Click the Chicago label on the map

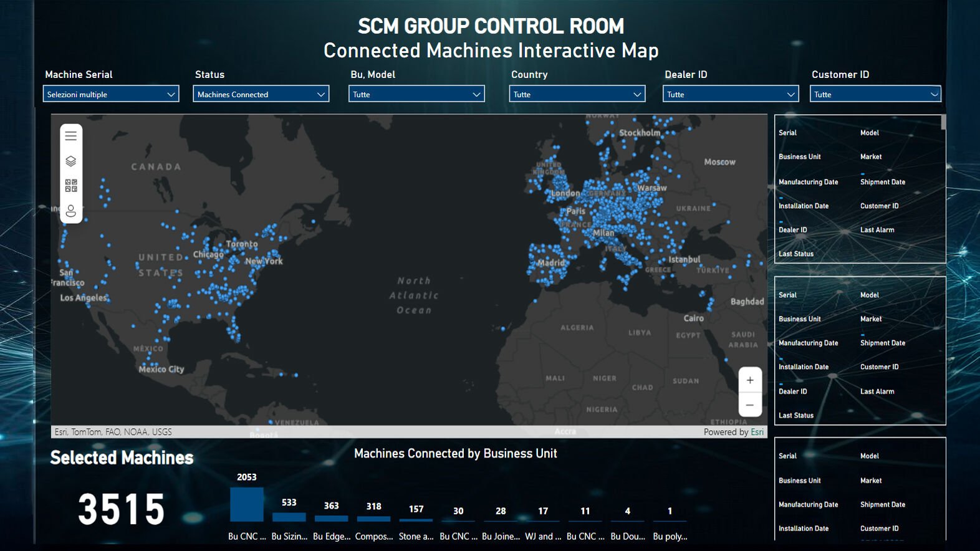coord(208,254)
